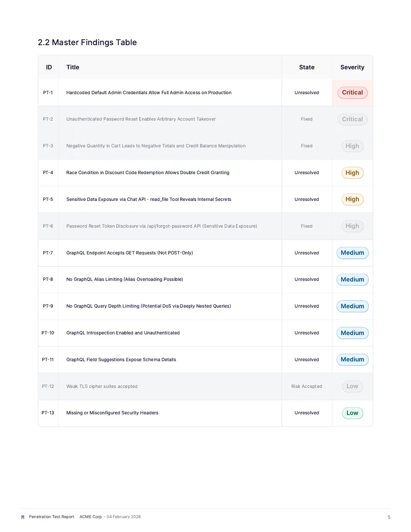Click the State column header
Screen dimensions: 411x532
307,67
